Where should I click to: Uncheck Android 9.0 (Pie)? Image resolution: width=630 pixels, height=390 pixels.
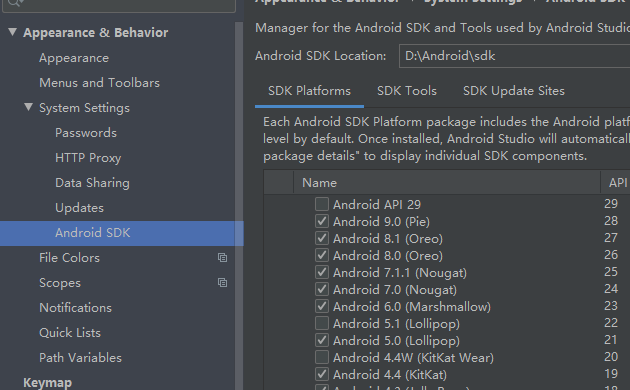click(x=321, y=221)
